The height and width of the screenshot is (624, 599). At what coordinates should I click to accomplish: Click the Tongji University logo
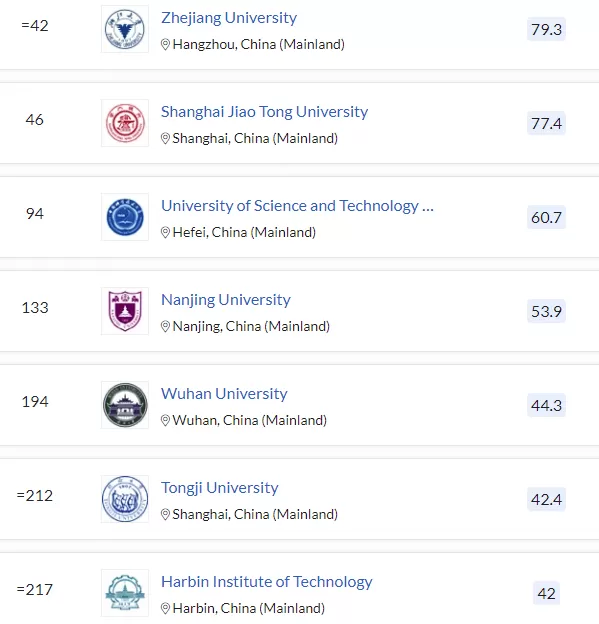pos(125,499)
